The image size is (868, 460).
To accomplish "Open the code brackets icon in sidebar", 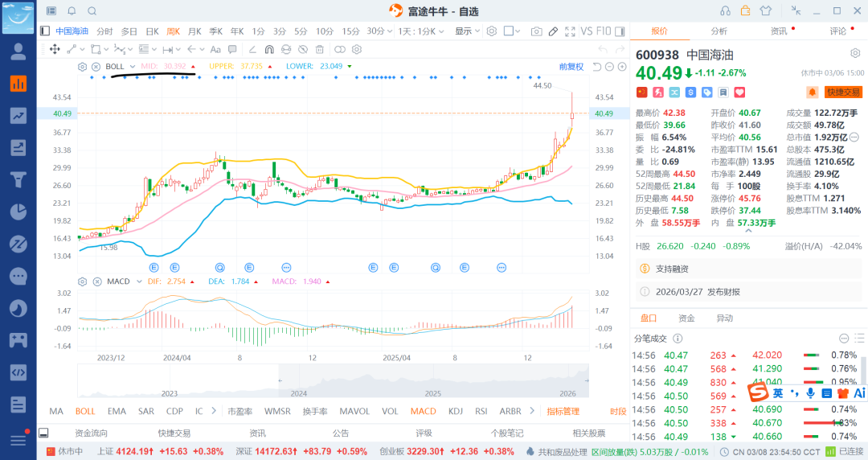I will (18, 372).
